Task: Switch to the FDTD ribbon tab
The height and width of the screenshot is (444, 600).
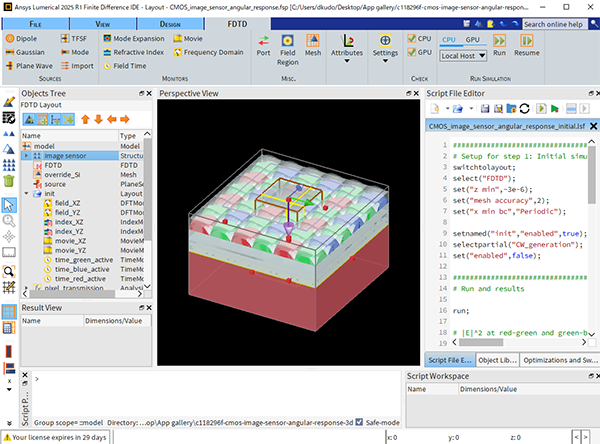Action: [237, 24]
